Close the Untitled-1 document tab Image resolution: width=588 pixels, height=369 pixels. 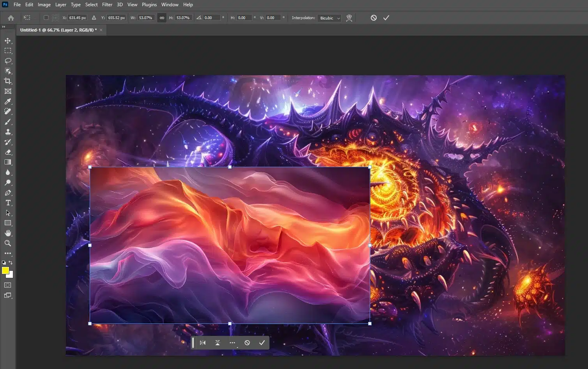click(x=101, y=30)
